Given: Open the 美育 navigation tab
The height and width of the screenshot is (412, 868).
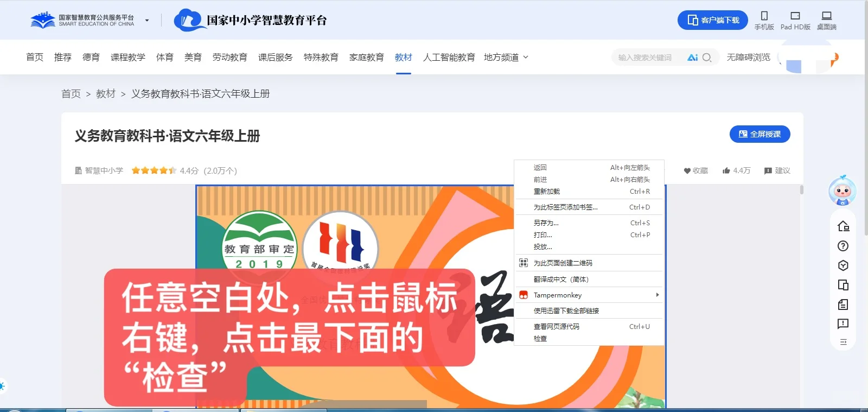Looking at the screenshot, I should 193,57.
